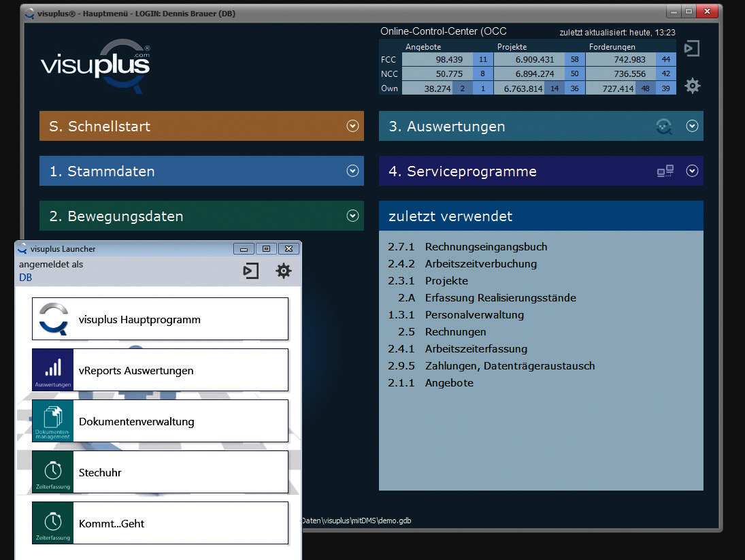Open the launcher settings gear icon
This screenshot has height=560, width=745.
pos(284,271)
